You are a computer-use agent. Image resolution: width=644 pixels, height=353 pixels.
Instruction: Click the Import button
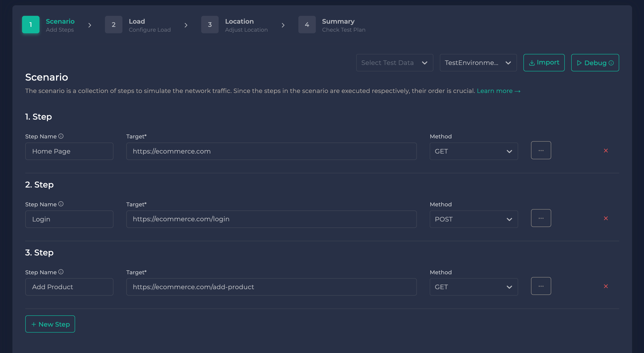544,63
